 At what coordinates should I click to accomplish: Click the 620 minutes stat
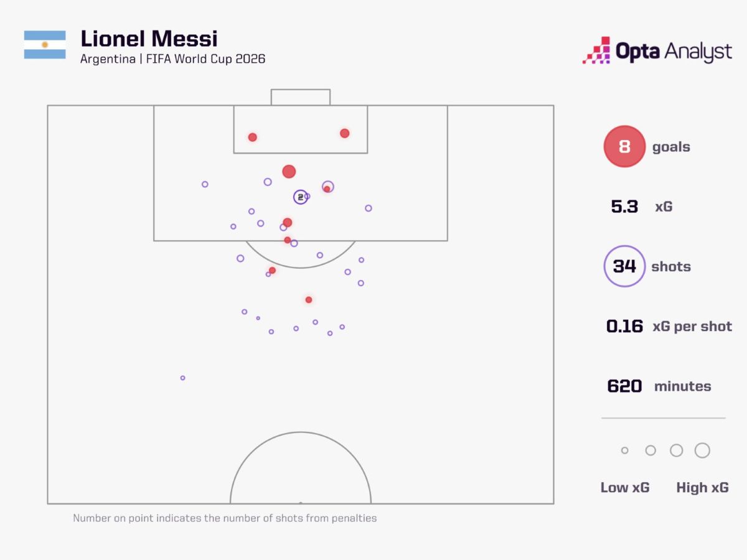[659, 386]
